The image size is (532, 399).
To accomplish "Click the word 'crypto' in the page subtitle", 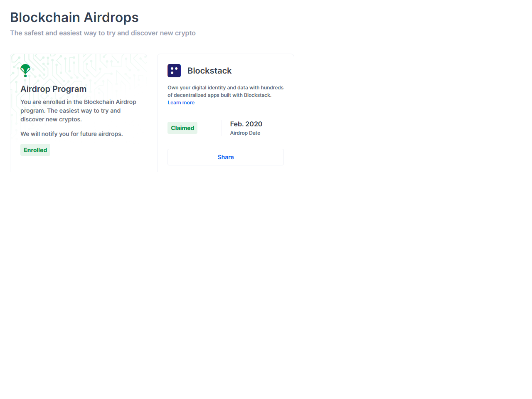I will pyautogui.click(x=185, y=33).
